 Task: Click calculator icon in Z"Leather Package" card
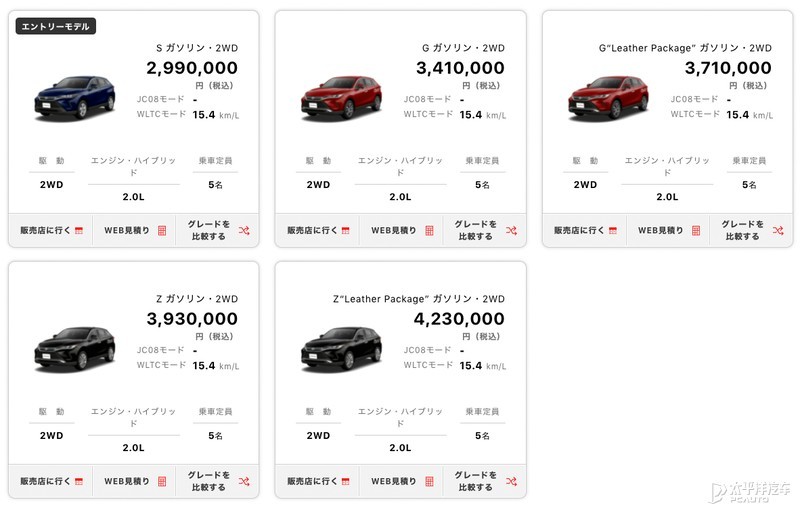[429, 482]
